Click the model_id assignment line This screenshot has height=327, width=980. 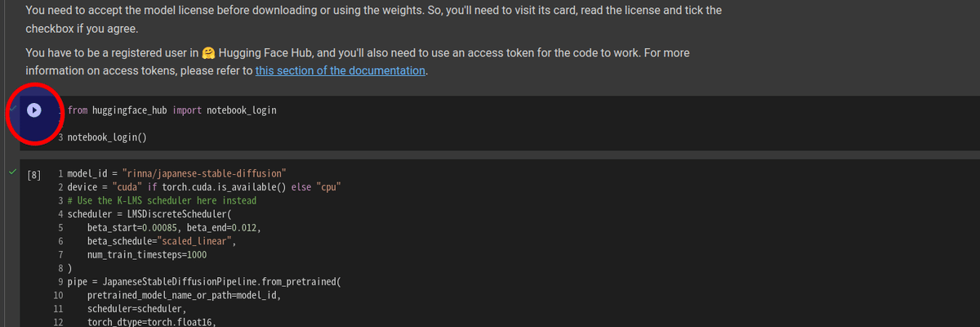(176, 173)
